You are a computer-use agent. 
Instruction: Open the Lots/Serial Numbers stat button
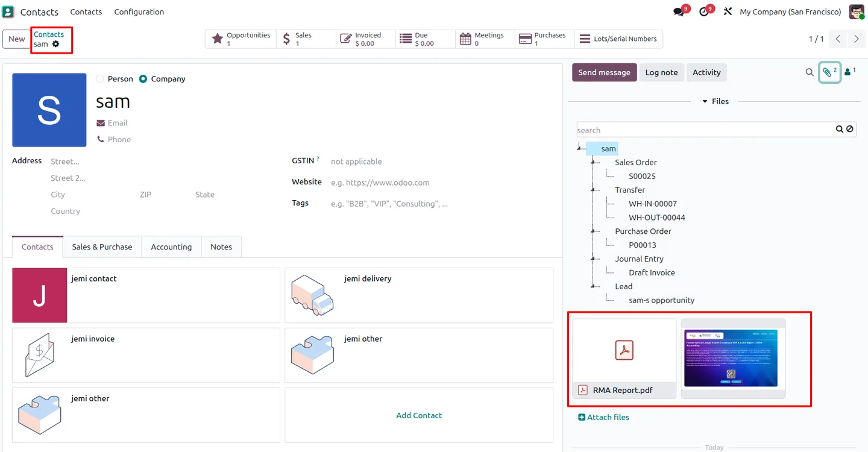point(618,39)
